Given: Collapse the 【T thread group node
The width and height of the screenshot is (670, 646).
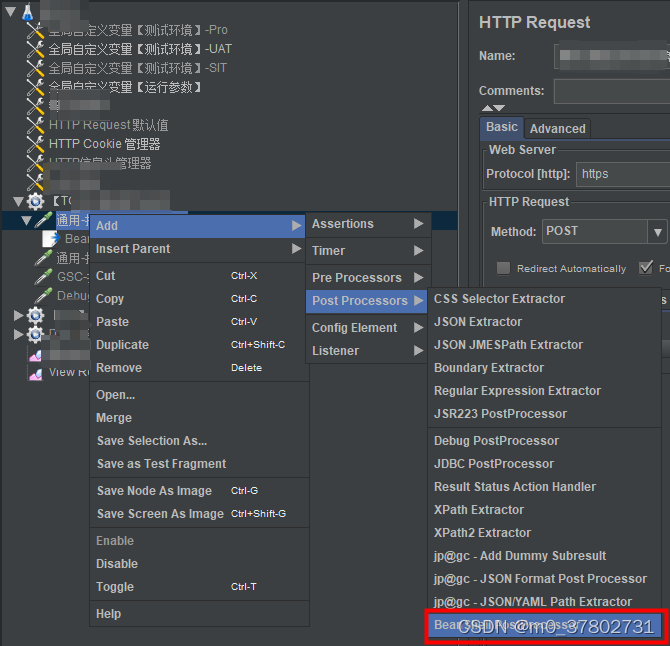Looking at the screenshot, I should 18,201.
